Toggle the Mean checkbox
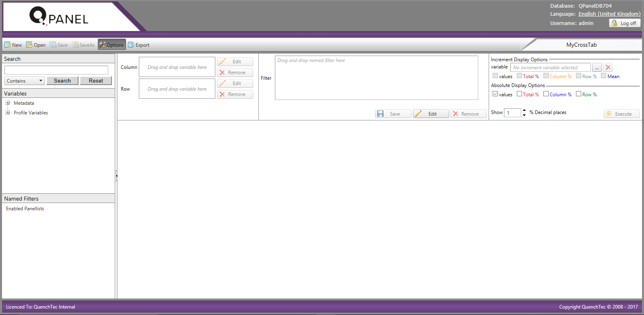The width and height of the screenshot is (644, 315). [604, 76]
